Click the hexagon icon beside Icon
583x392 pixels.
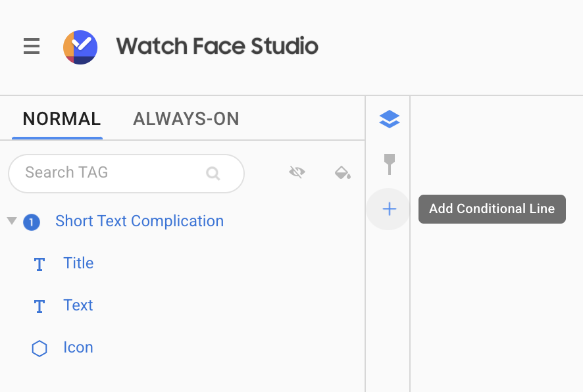39,349
